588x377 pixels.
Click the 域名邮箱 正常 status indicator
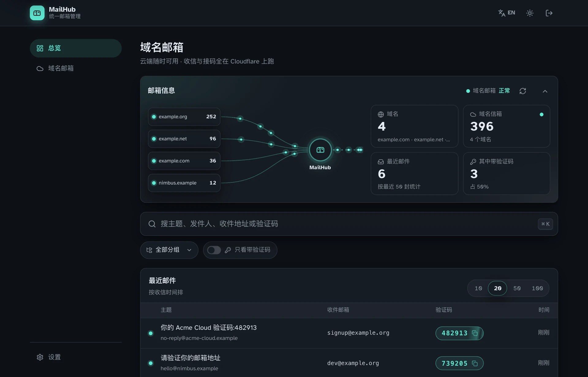click(488, 91)
